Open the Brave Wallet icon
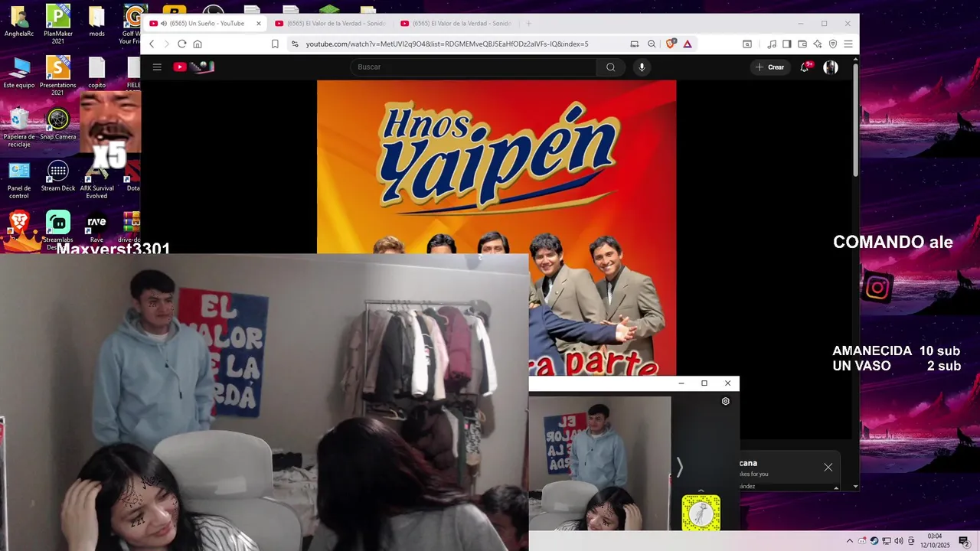 pos(802,44)
